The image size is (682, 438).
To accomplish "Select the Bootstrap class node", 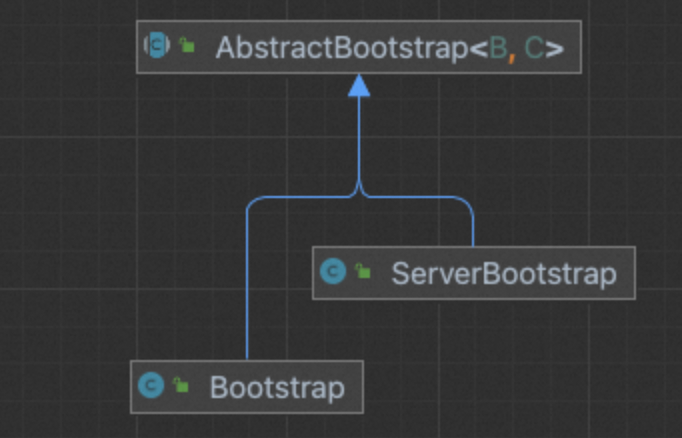I will pos(247,387).
